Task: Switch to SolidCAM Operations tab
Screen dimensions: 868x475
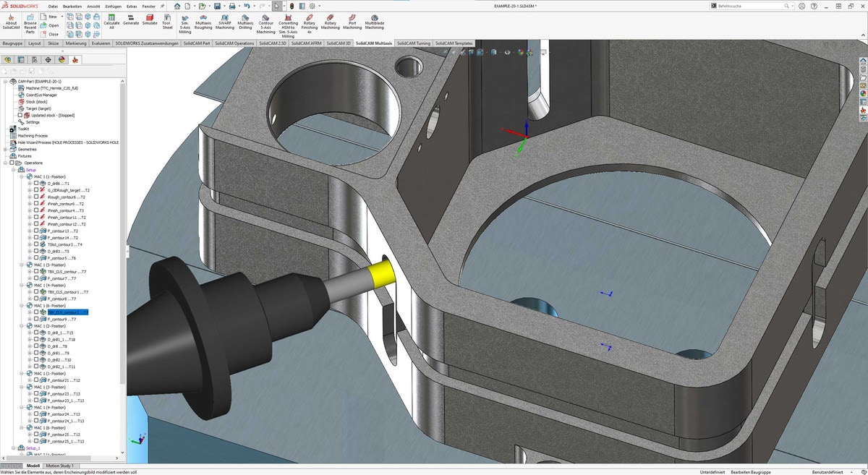Action: point(235,43)
